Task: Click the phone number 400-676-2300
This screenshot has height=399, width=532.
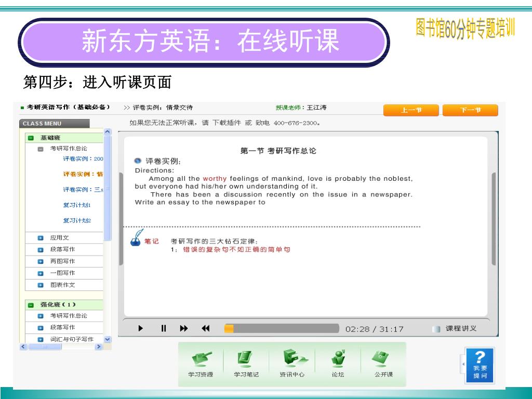Action: (296, 123)
